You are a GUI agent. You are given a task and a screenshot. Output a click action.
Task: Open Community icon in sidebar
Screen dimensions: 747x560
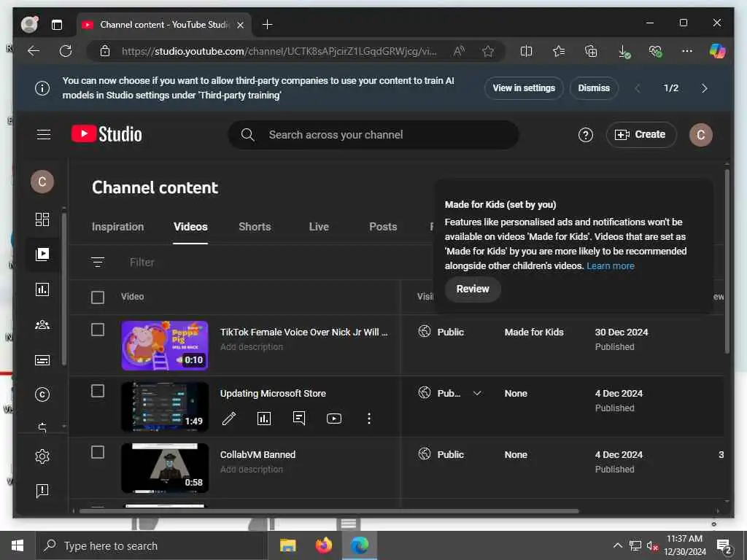click(x=42, y=324)
